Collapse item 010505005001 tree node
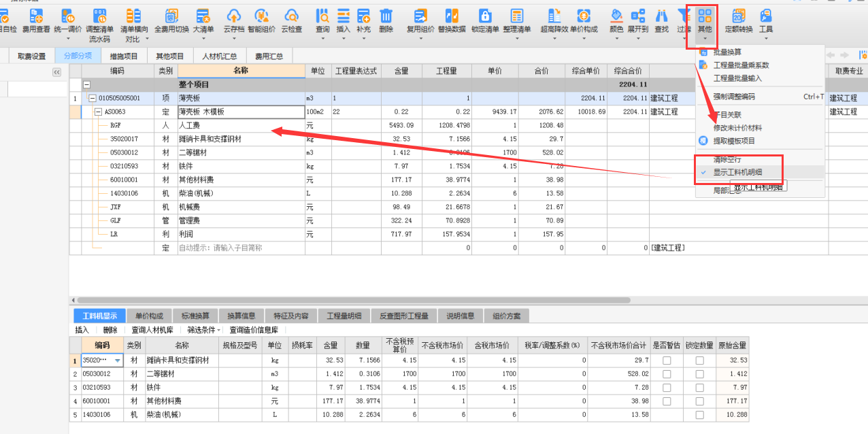868x434 pixels. coord(93,99)
